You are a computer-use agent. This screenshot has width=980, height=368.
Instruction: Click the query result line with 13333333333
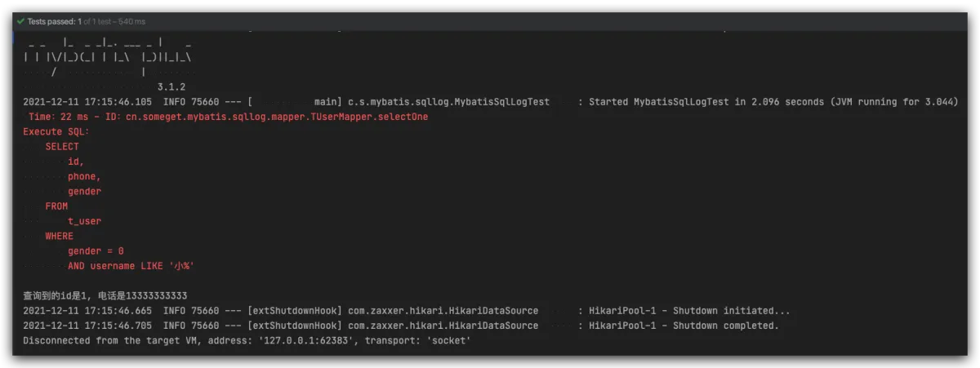(x=105, y=295)
